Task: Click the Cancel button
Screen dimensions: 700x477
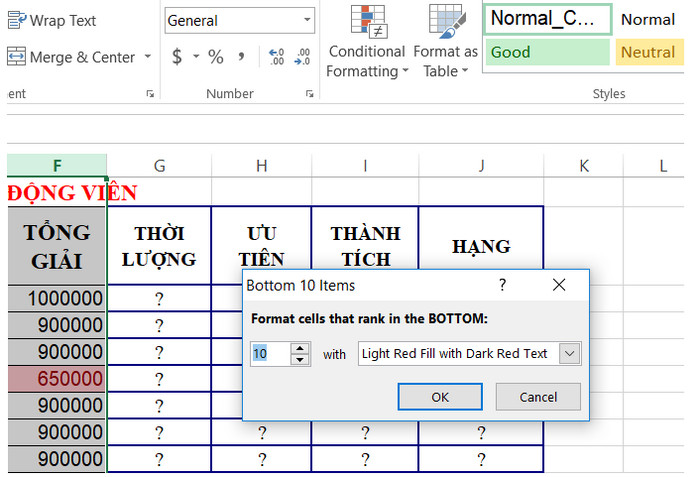Action: [538, 397]
